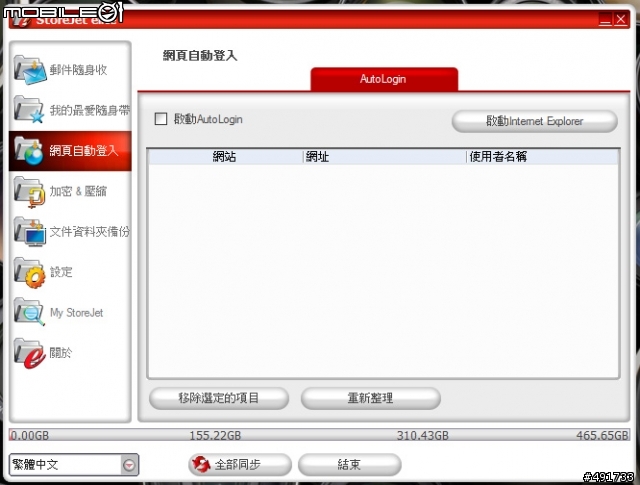Click the 關於 red e icon
Image resolution: width=640 pixels, height=485 pixels.
[29, 353]
